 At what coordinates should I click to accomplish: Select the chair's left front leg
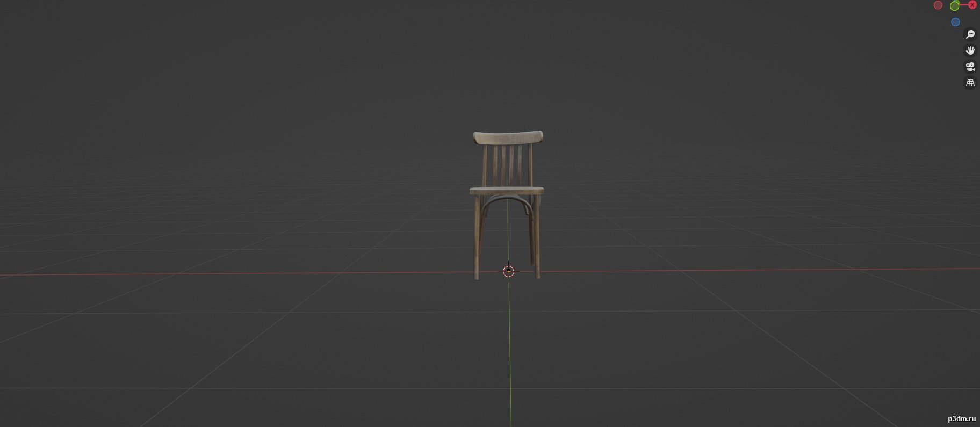pyautogui.click(x=477, y=237)
